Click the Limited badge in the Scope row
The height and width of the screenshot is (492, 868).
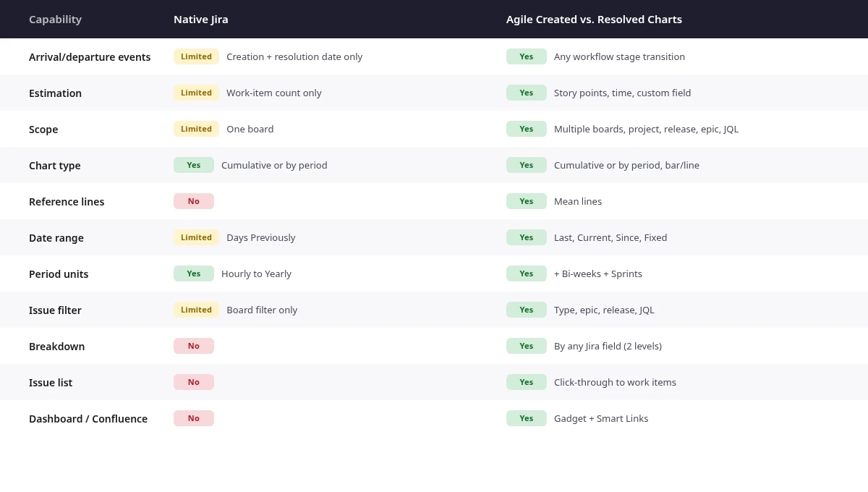(x=196, y=129)
